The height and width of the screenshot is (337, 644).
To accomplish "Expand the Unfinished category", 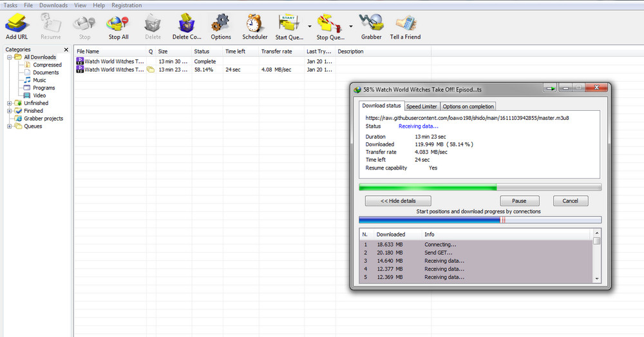I will coord(10,103).
